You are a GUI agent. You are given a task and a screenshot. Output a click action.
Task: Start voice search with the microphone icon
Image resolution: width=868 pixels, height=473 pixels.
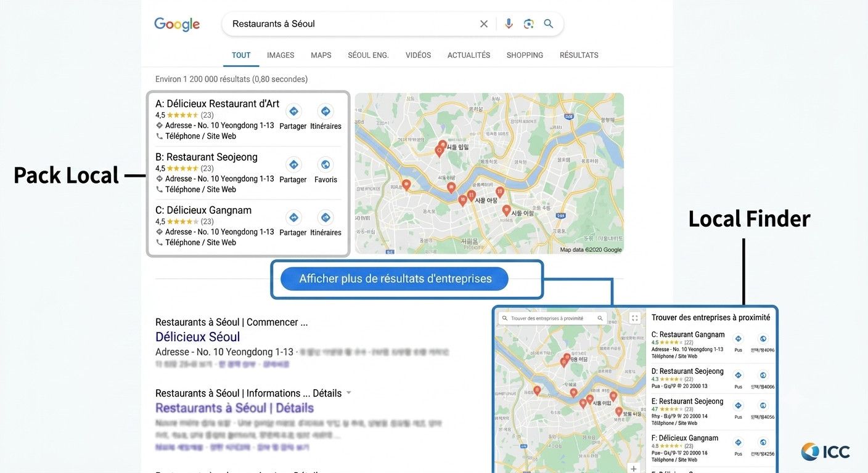[509, 24]
